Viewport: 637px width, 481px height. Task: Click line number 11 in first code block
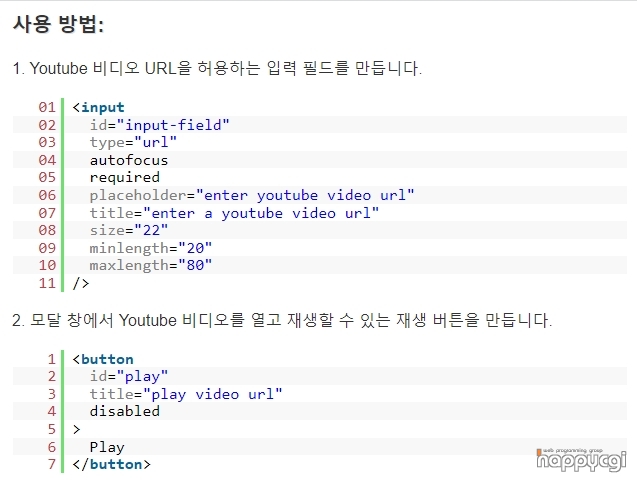click(47, 283)
